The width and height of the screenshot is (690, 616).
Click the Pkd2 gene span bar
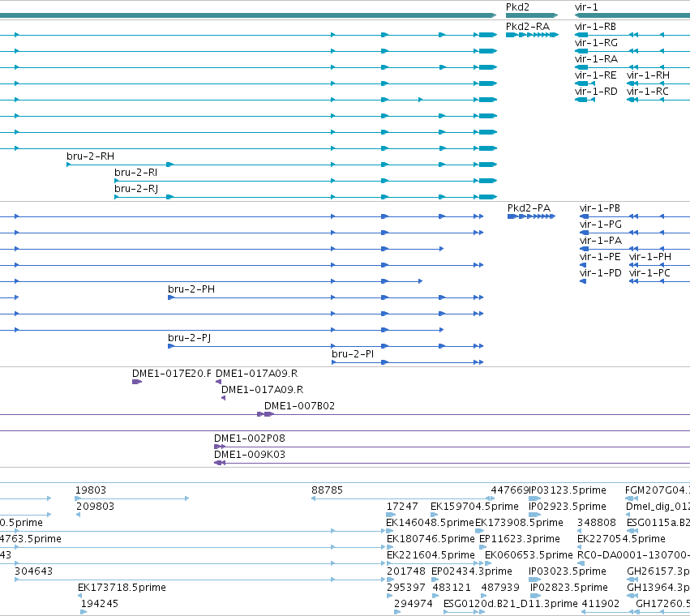(x=532, y=15)
